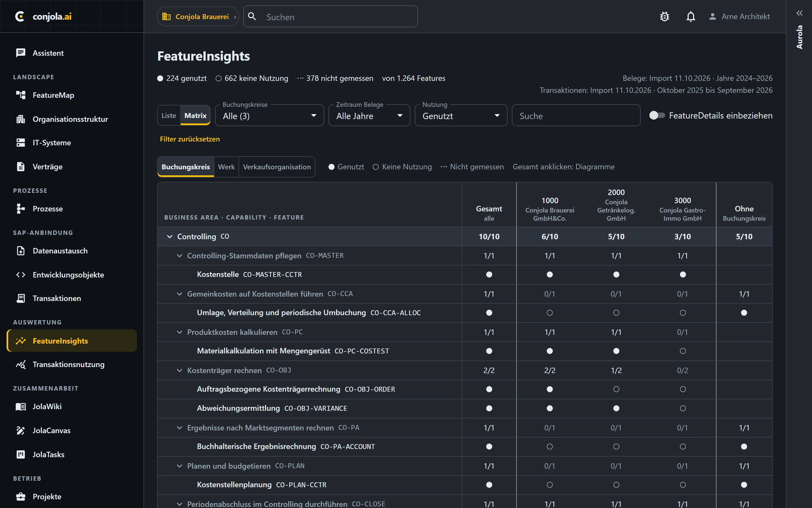Open Transaktionsnutzung analysis
812x508 pixels.
click(72, 364)
